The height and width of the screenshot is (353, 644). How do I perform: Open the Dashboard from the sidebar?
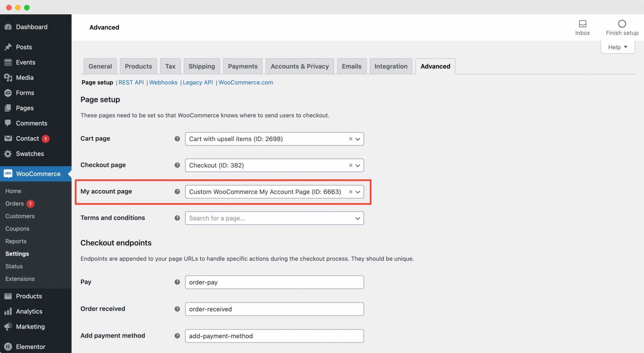click(x=9, y=27)
